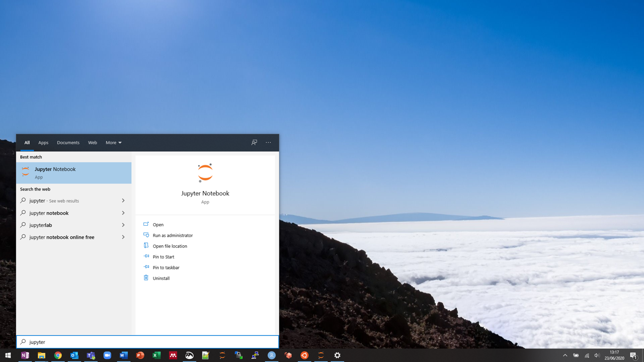Launch Ubuntu from the taskbar

[304, 355]
